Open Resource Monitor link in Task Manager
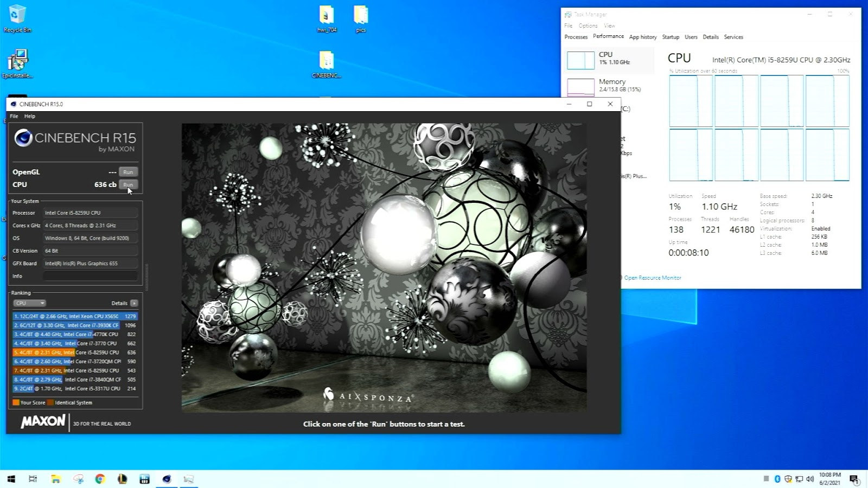Image resolution: width=868 pixels, height=488 pixels. pos(653,278)
